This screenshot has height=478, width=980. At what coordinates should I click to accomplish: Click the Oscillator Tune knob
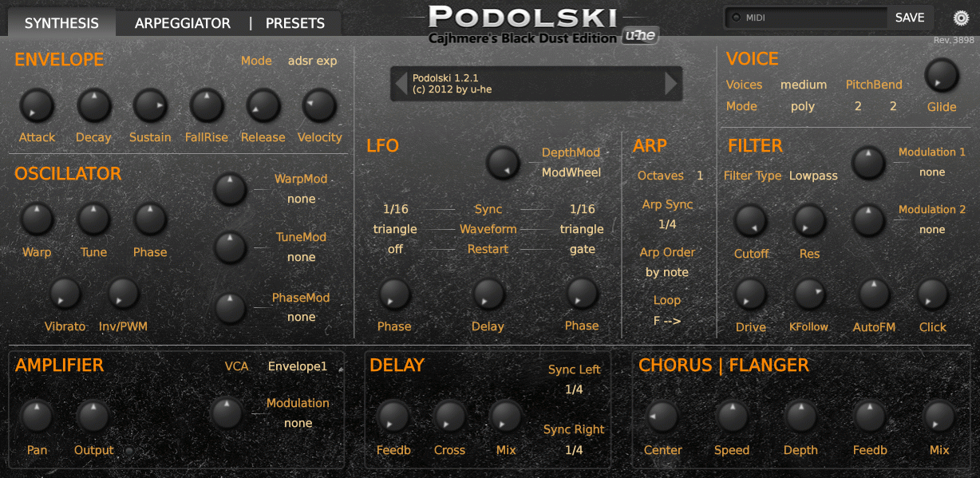click(94, 219)
